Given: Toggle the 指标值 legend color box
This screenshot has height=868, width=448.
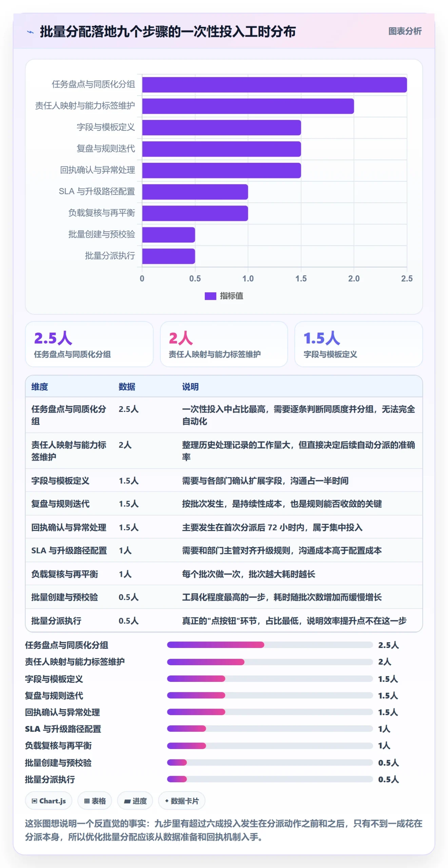Looking at the screenshot, I should pyautogui.click(x=210, y=296).
